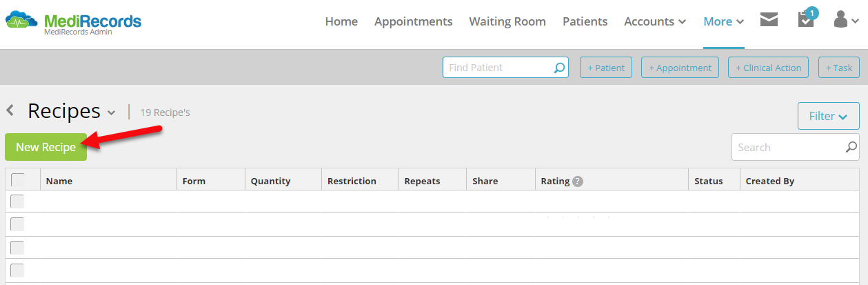Screen dimensions: 868x285
Task: Check the first row checkbox
Action: pyautogui.click(x=17, y=202)
